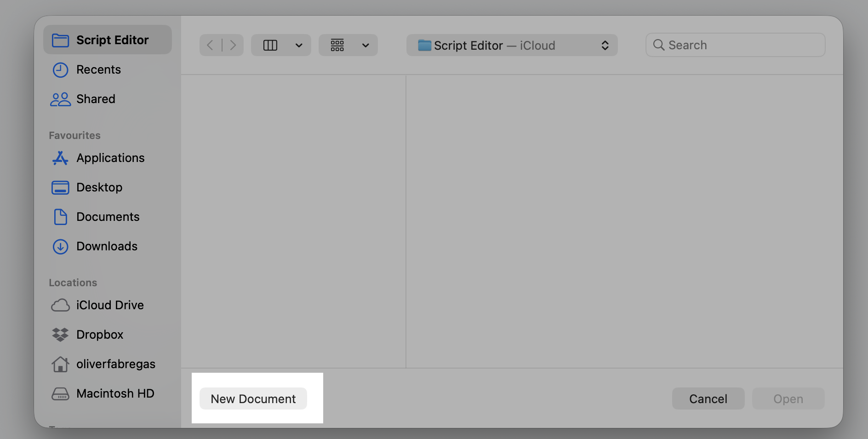The width and height of the screenshot is (868, 439).
Task: Expand the view mode dropdown chevron
Action: (x=299, y=45)
